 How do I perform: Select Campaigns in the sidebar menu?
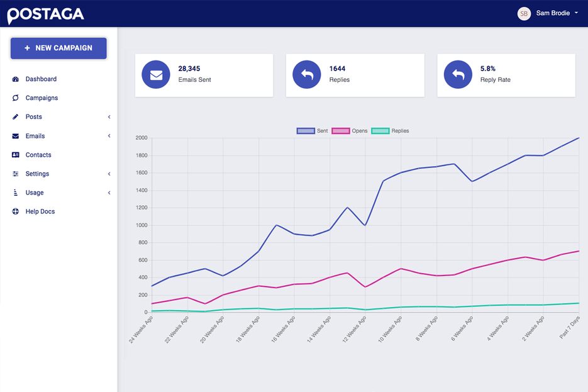tap(42, 98)
